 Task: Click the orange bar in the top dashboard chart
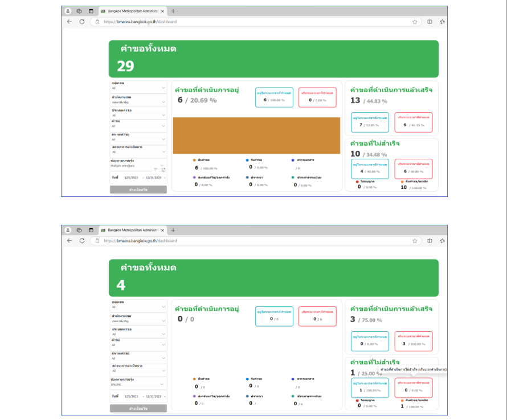256,135
